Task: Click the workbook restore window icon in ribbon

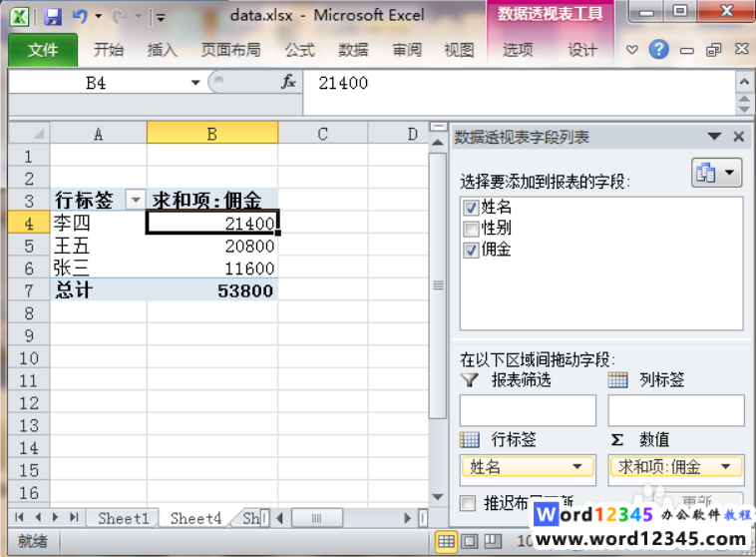Action: tap(713, 49)
